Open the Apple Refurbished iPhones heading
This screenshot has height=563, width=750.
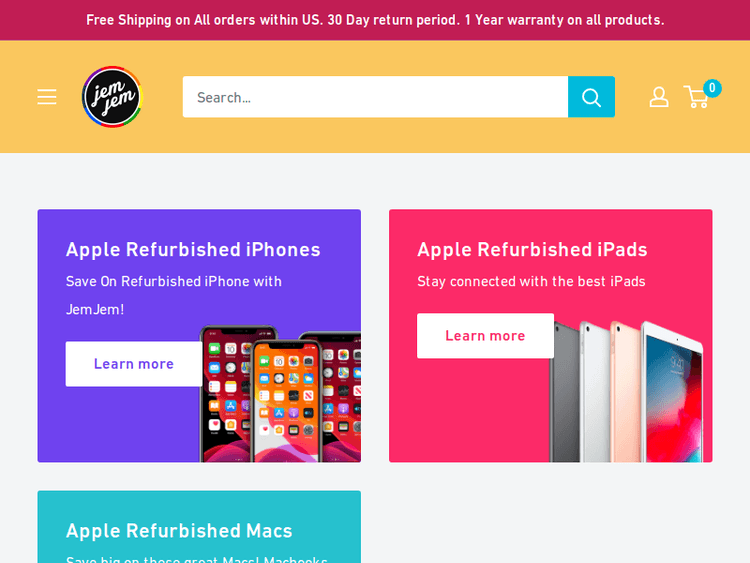click(x=193, y=249)
